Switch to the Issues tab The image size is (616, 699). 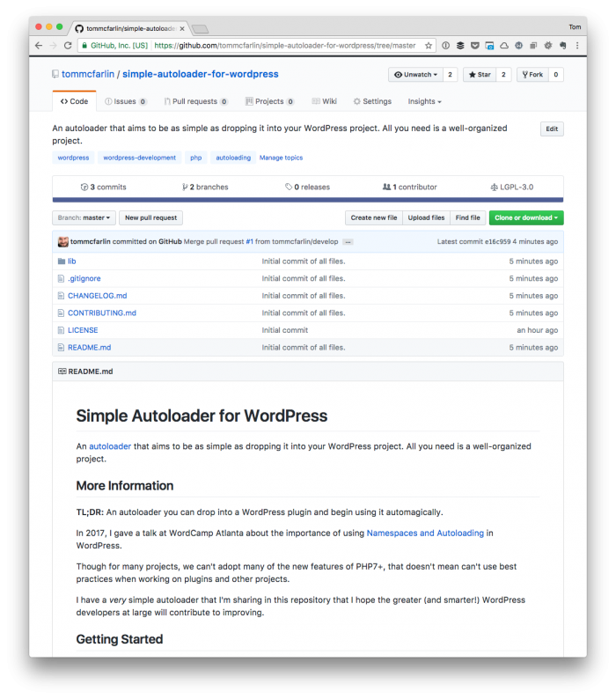point(125,101)
